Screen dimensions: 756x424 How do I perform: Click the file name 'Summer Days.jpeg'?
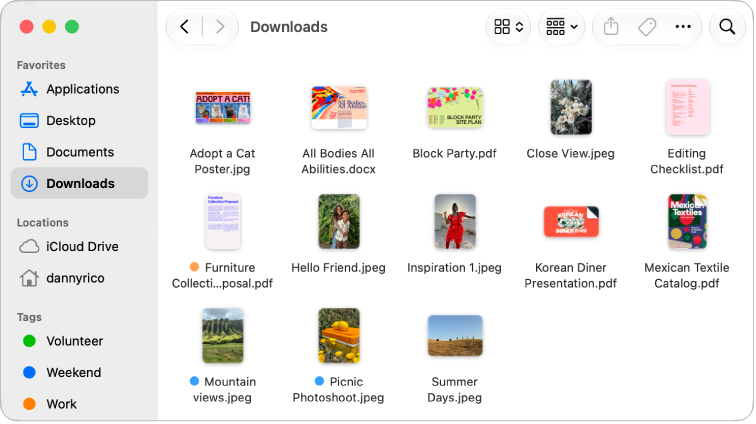click(454, 390)
